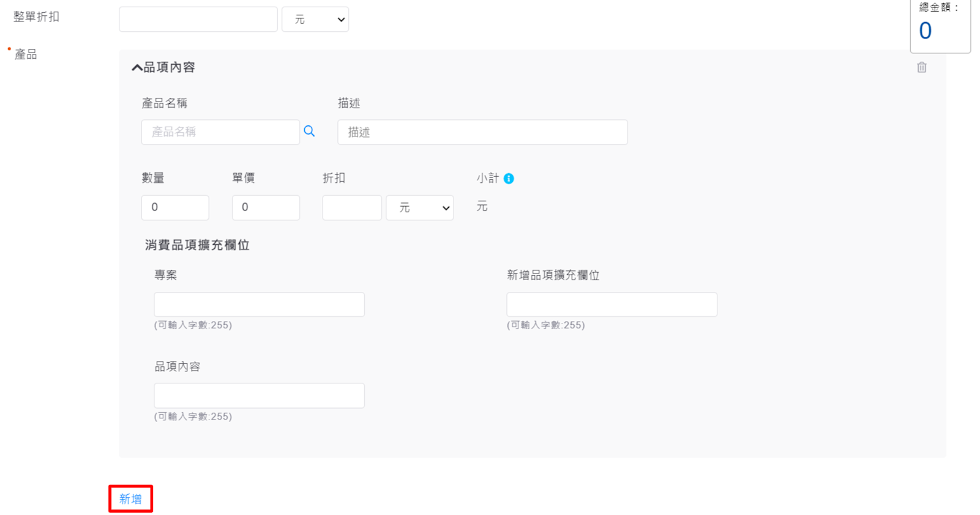The height and width of the screenshot is (515, 980).
Task: Delete the product item with trash icon
Action: pos(921,67)
